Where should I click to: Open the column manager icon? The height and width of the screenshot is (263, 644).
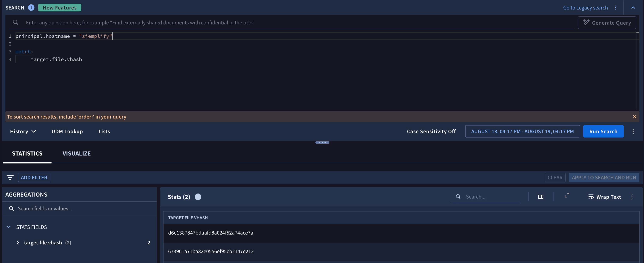pyautogui.click(x=541, y=197)
